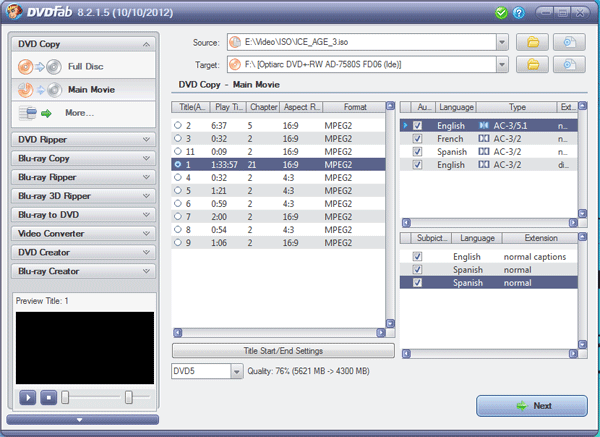Sort by Play Time column header

point(228,107)
